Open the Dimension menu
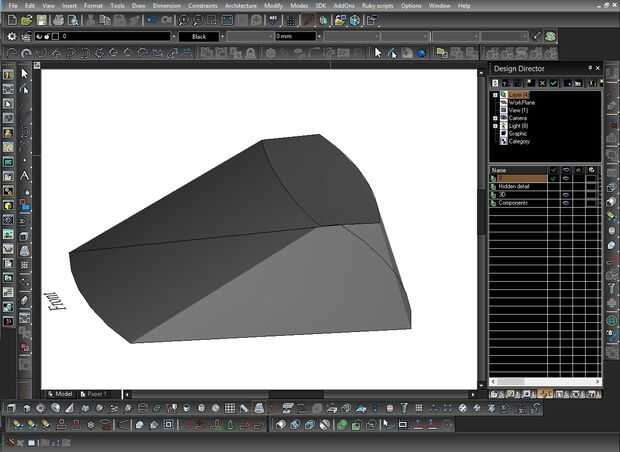This screenshot has width=620, height=452. 167,6
